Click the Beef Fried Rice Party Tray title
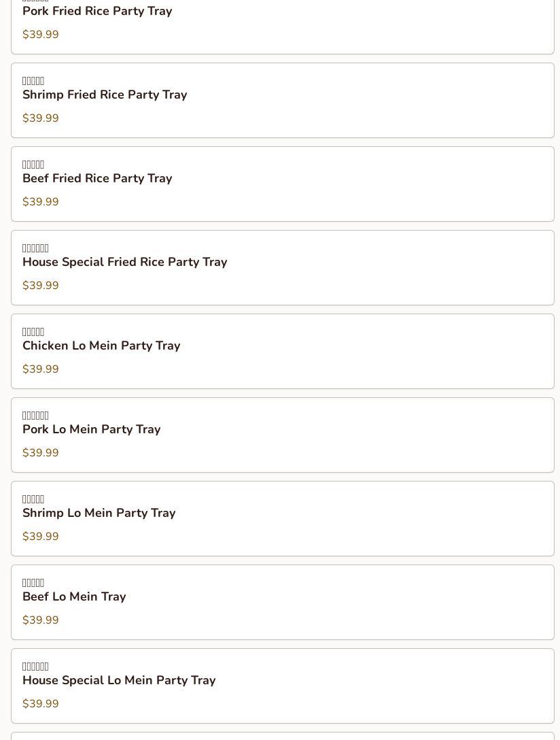Viewport: 560px width, 740px height. point(97,179)
